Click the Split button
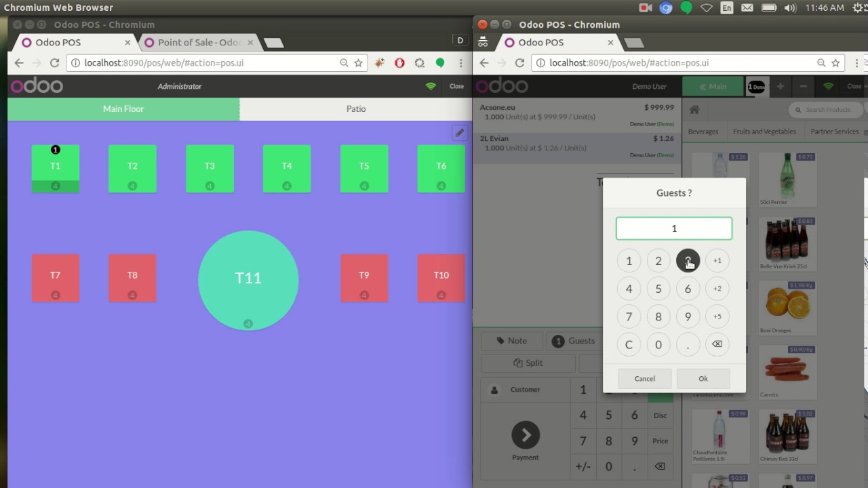 (x=528, y=363)
